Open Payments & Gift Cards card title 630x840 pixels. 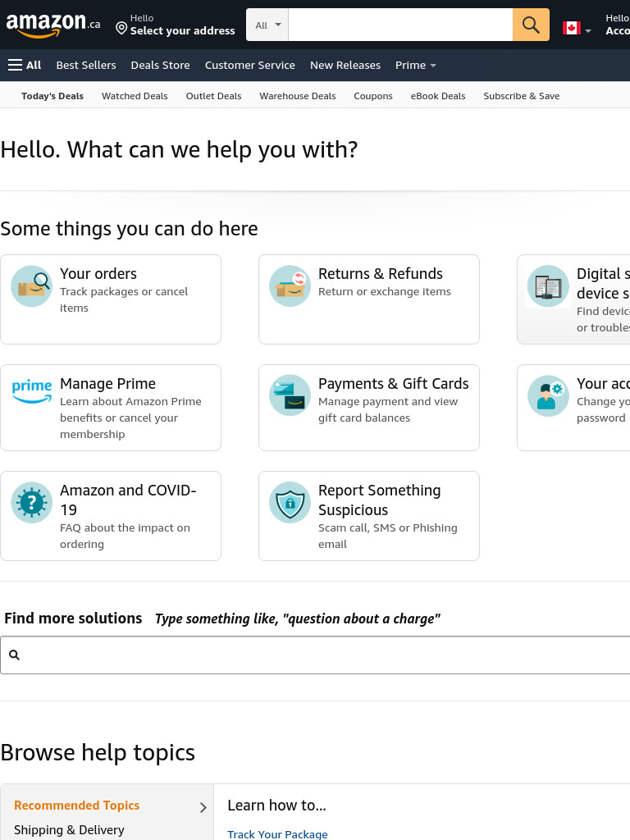393,384
